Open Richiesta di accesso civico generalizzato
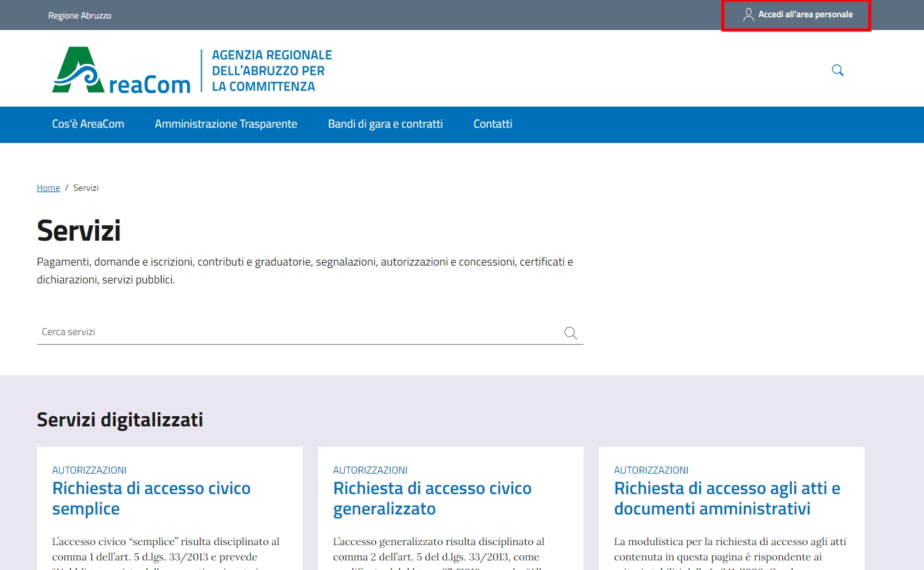 pyautogui.click(x=432, y=498)
